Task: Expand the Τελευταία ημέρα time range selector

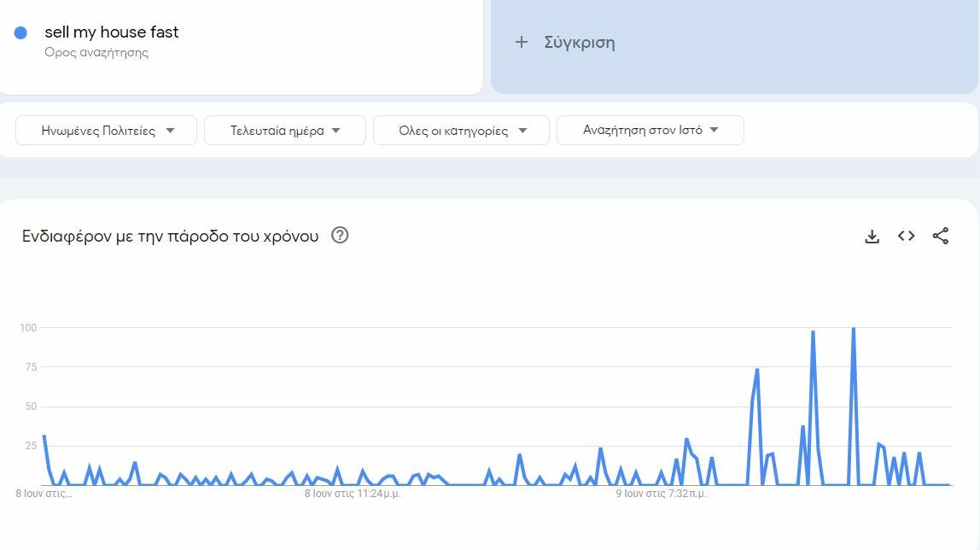Action: point(284,130)
